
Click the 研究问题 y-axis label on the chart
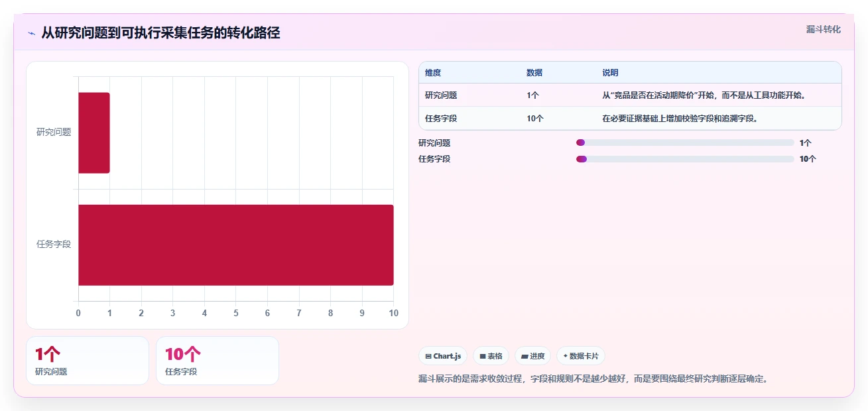point(54,133)
